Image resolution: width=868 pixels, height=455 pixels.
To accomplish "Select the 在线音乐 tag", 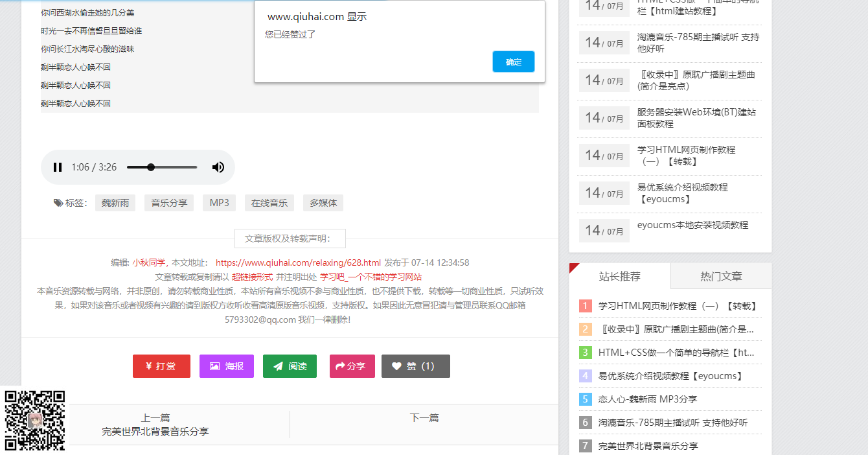I will pyautogui.click(x=269, y=202).
